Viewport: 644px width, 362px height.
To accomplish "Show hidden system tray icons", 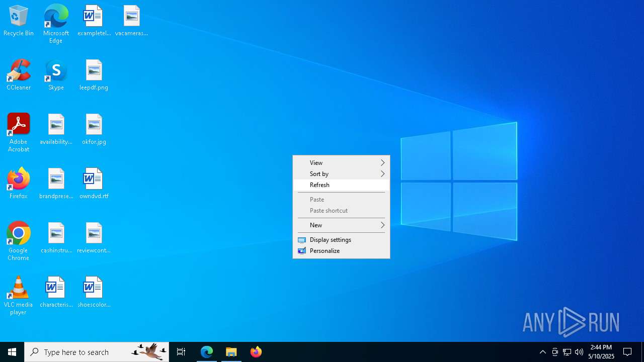I will tap(543, 352).
